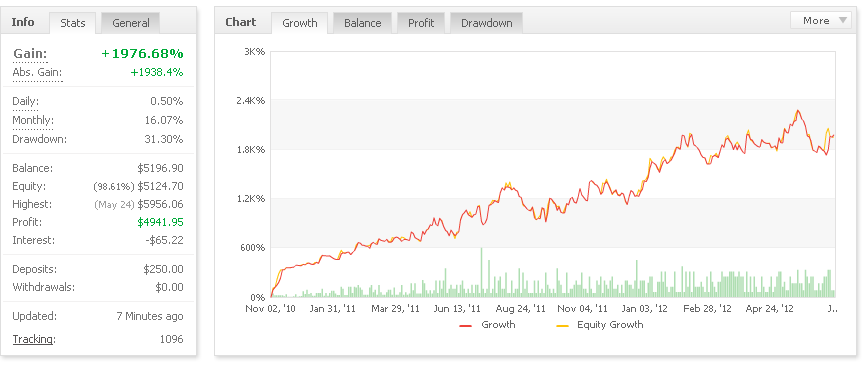Open the General info tab
Viewport: 863px width, 372px height.
[x=131, y=23]
